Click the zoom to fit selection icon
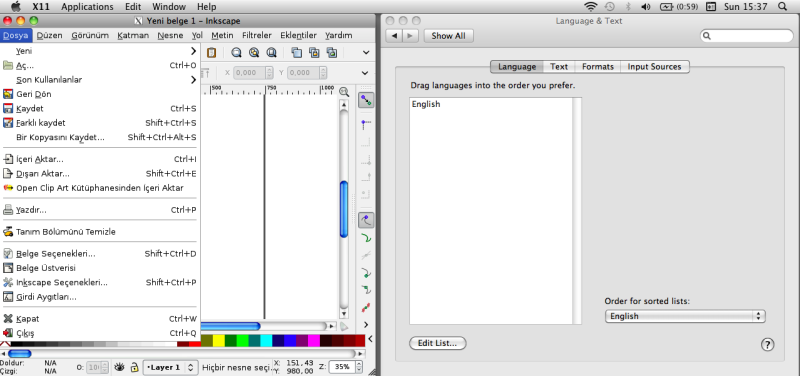800x376 pixels. click(236, 52)
